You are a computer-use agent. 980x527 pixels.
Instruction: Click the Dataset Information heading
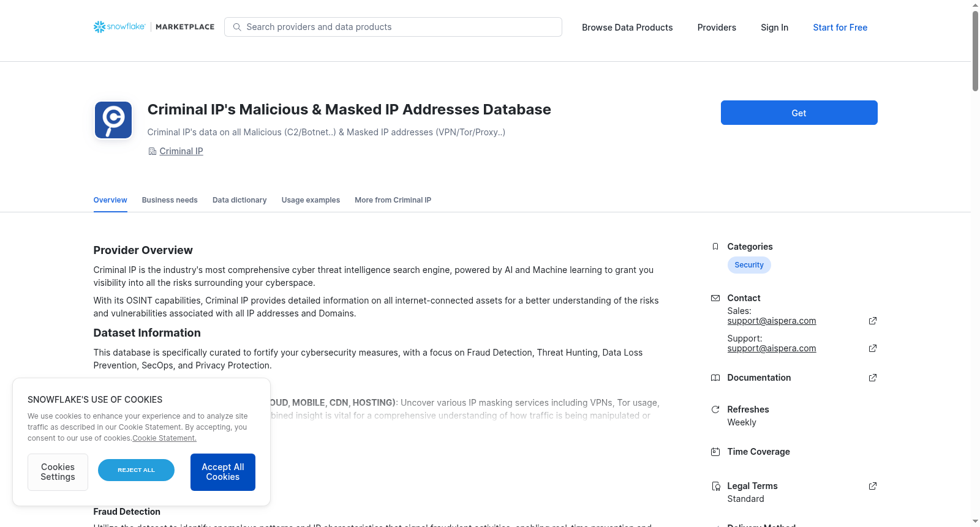point(147,333)
